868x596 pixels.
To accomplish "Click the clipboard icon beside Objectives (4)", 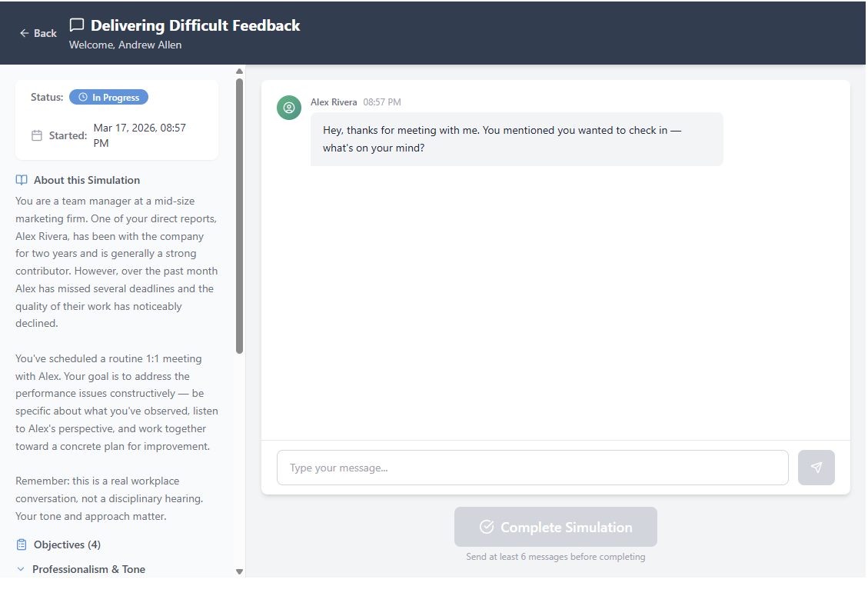I will coord(21,544).
